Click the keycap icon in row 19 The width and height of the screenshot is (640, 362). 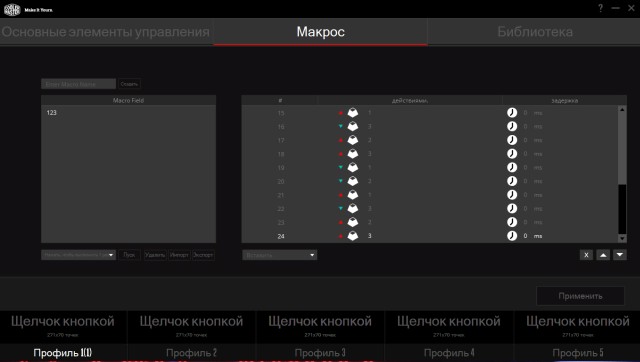pyautogui.click(x=353, y=167)
